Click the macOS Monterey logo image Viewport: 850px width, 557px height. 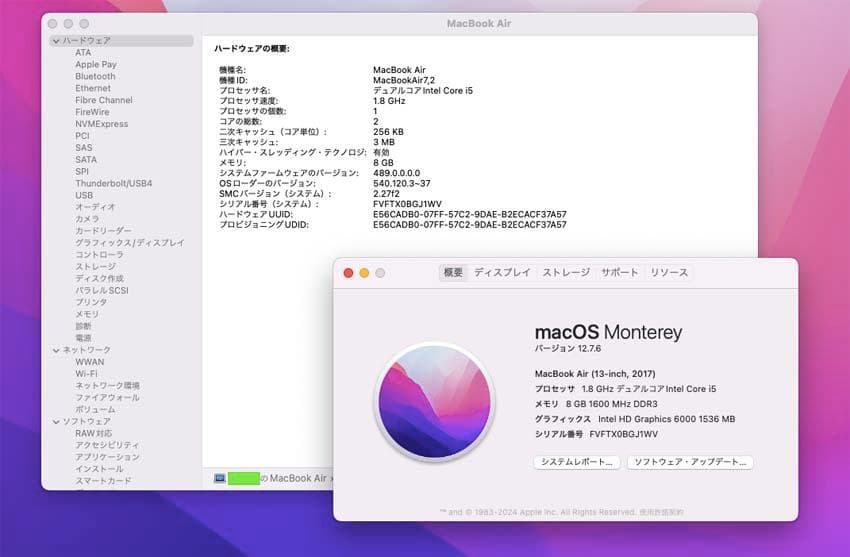(x=434, y=403)
